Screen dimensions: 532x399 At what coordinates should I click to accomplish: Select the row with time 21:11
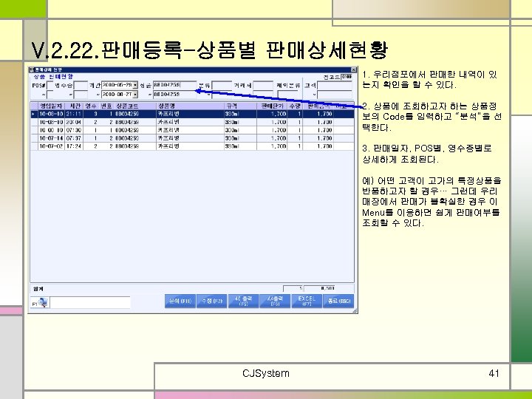click(x=192, y=114)
